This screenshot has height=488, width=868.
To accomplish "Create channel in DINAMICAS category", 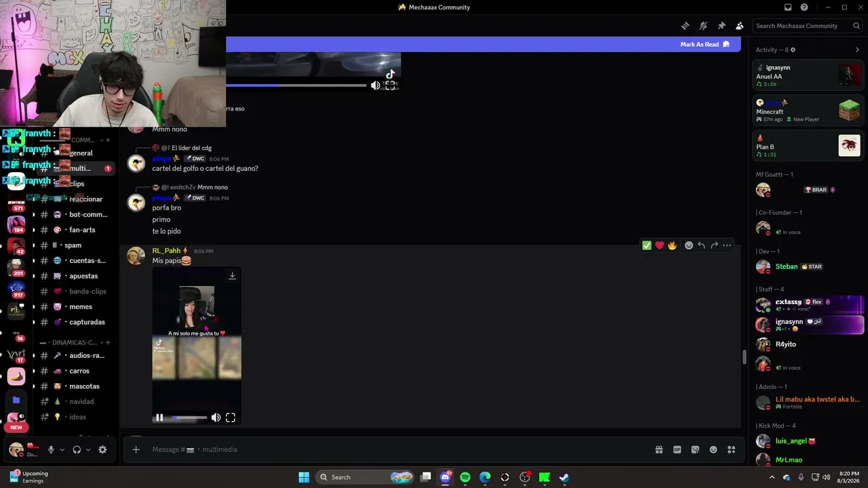I will (x=108, y=343).
